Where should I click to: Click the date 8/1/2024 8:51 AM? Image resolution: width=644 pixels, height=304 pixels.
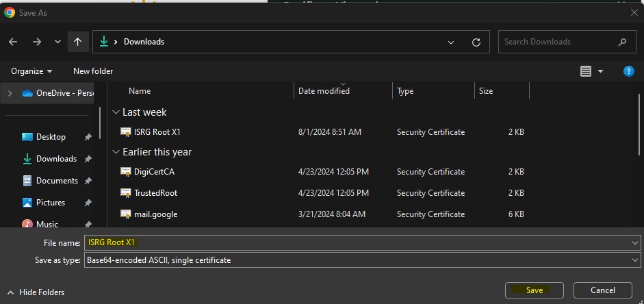pos(330,132)
